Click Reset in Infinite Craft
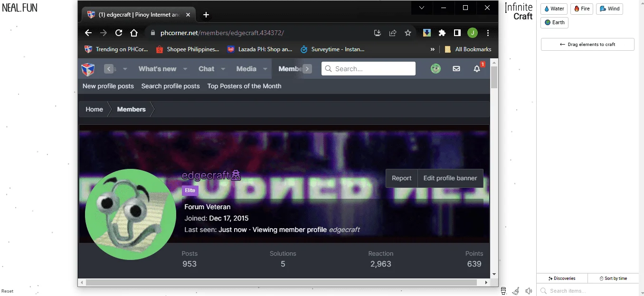The height and width of the screenshot is (296, 644). click(x=8, y=291)
